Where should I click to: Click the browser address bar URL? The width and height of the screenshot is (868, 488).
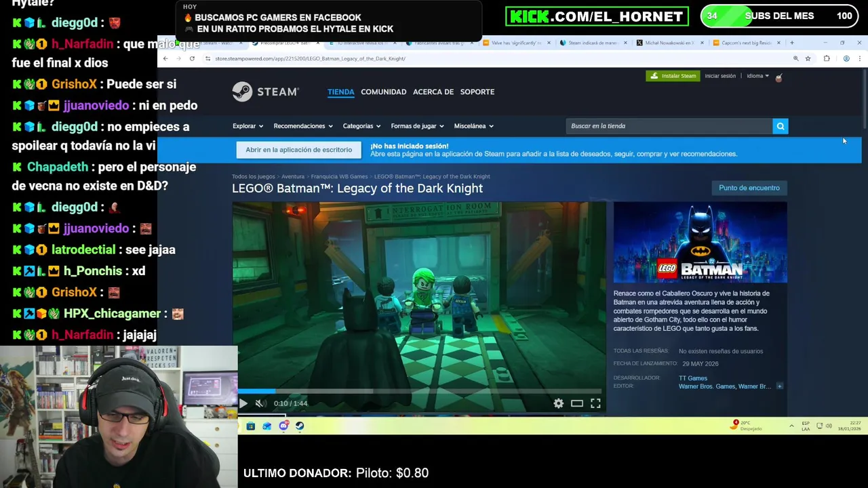coord(310,58)
